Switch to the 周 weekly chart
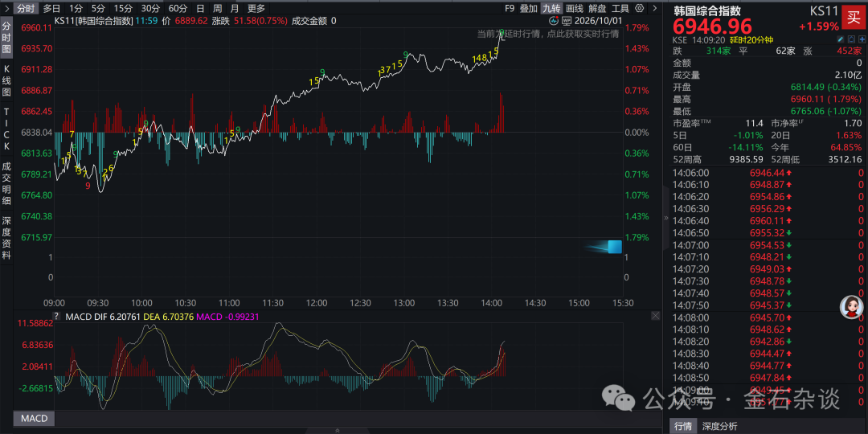The width and height of the screenshot is (868, 434). pyautogui.click(x=218, y=8)
